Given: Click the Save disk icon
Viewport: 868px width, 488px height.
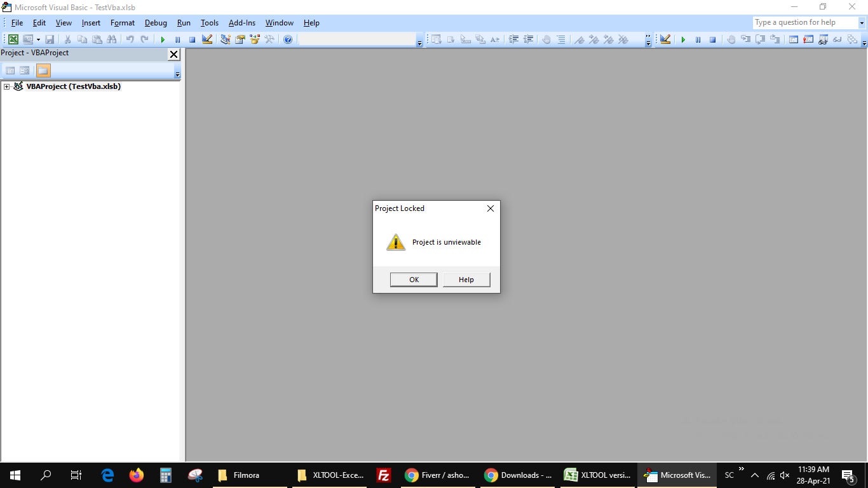Looking at the screenshot, I should [x=49, y=39].
